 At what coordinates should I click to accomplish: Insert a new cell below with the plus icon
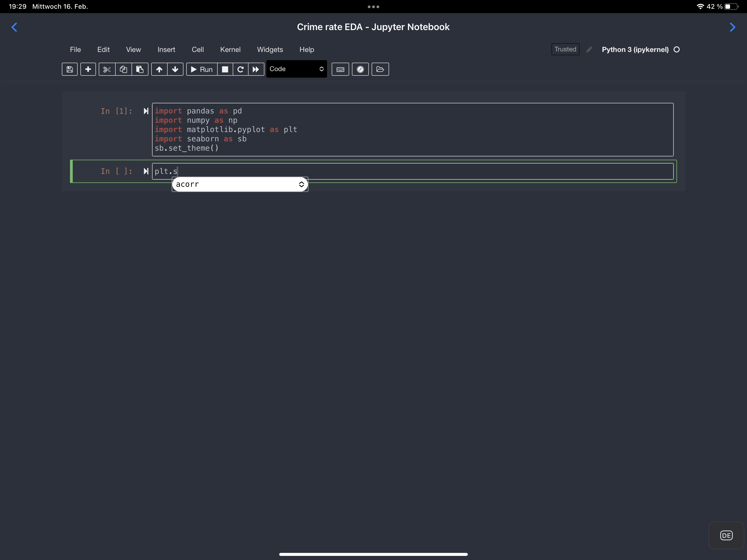click(88, 69)
